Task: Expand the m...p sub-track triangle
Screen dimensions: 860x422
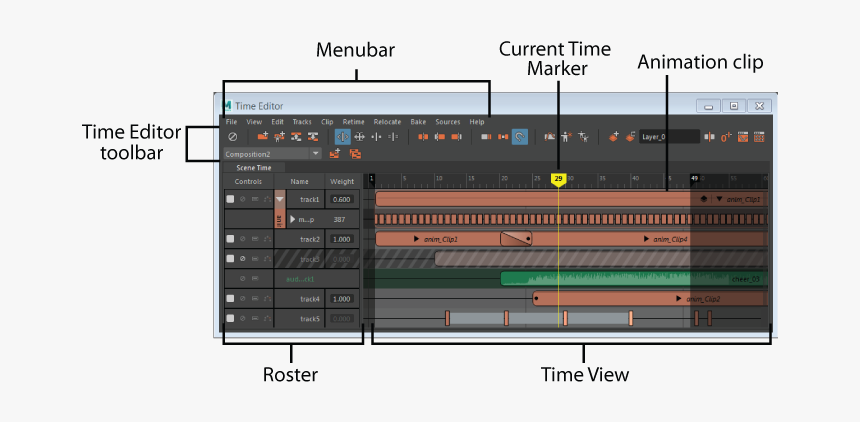Action: pyautogui.click(x=292, y=219)
